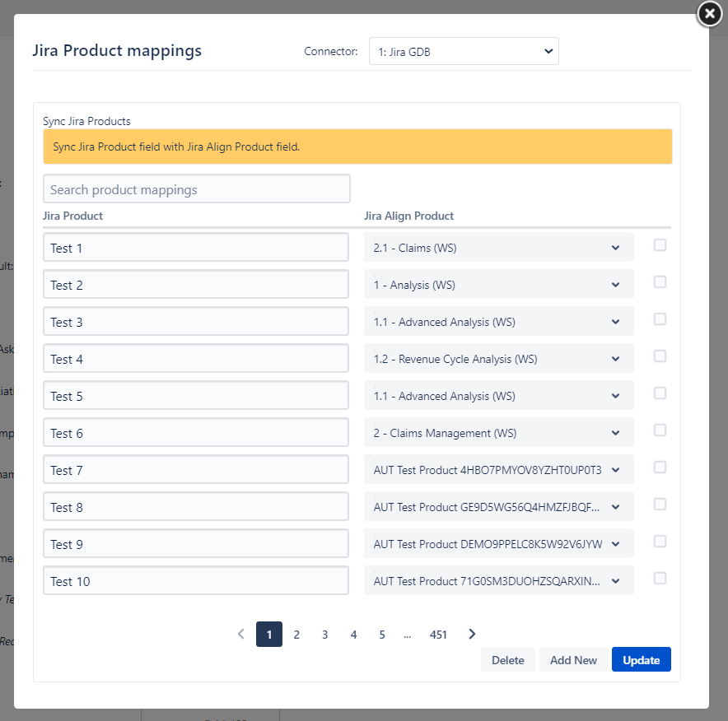728x721 pixels.
Task: Open Test 10's AUT Test Product dropdown
Action: pyautogui.click(x=498, y=581)
